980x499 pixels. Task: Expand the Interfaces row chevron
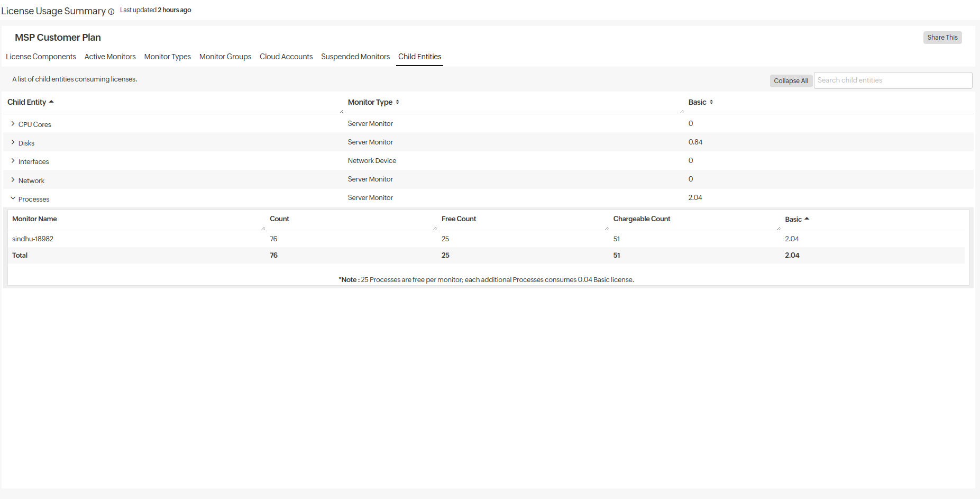click(x=13, y=161)
